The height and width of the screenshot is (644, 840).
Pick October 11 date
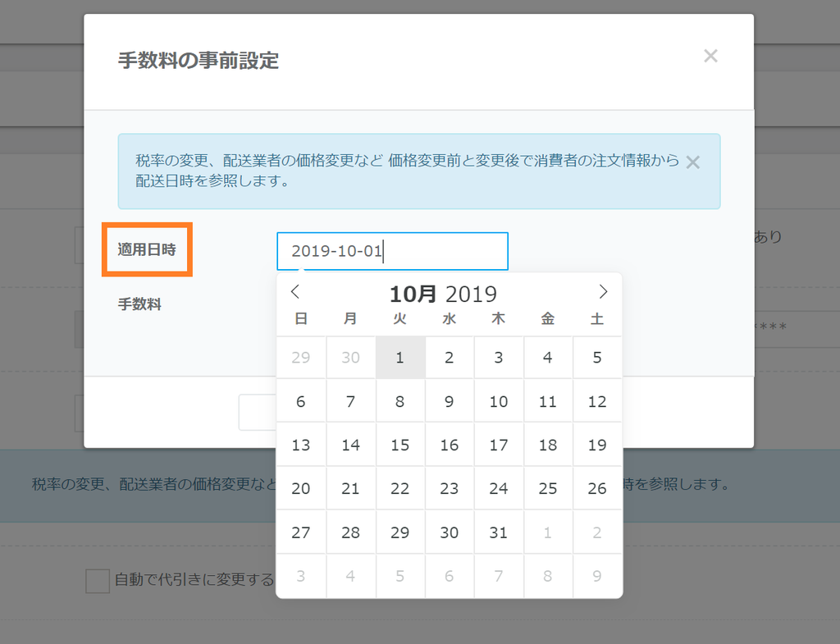(547, 401)
